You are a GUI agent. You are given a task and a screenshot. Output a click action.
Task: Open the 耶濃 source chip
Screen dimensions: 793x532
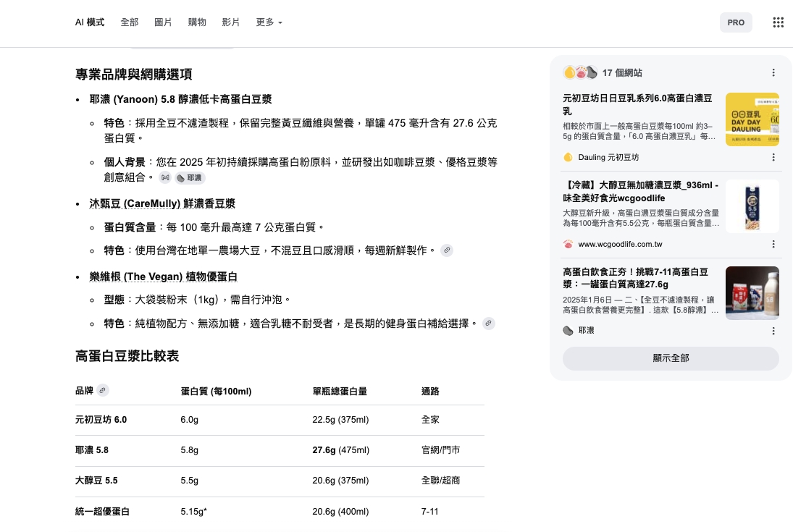190,177
